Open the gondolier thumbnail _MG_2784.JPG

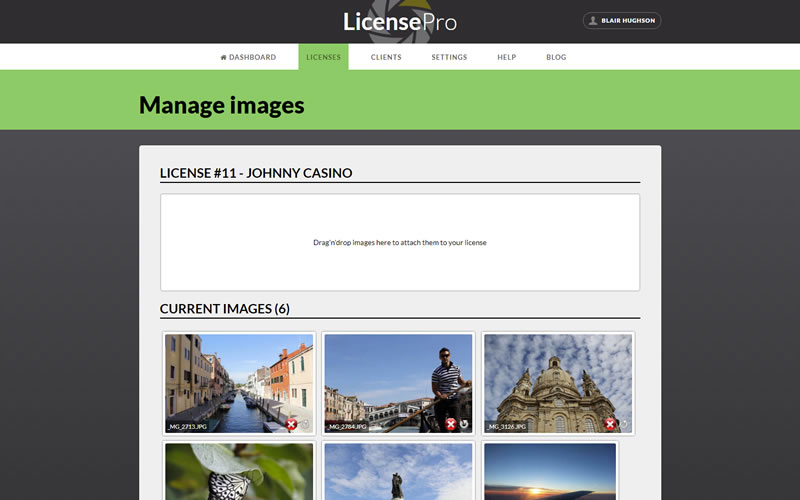coord(398,384)
